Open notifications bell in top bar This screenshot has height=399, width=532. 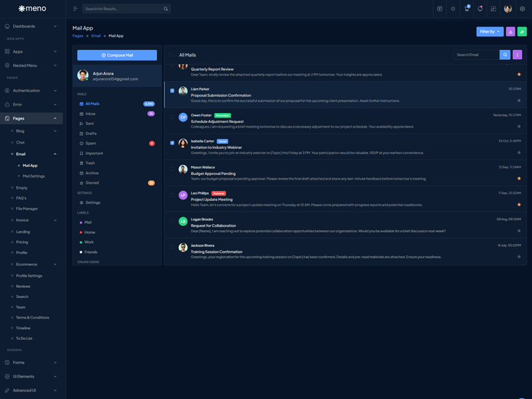point(480,9)
